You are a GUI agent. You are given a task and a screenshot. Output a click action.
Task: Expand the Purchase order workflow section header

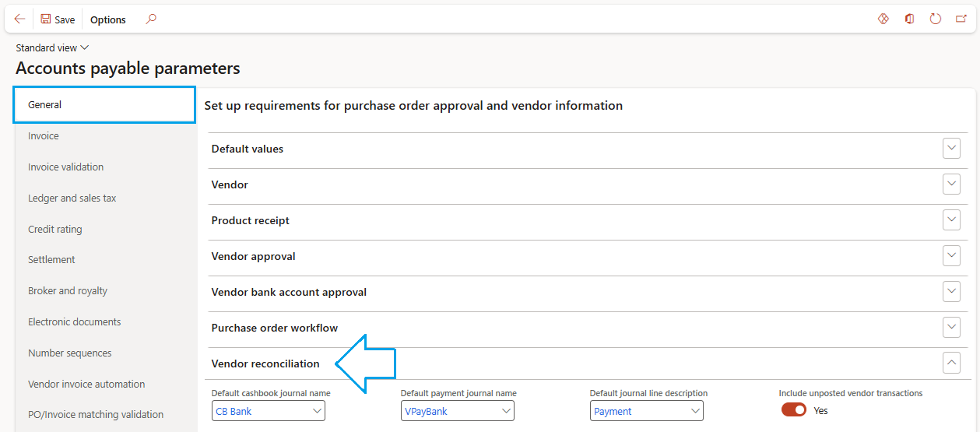click(275, 328)
